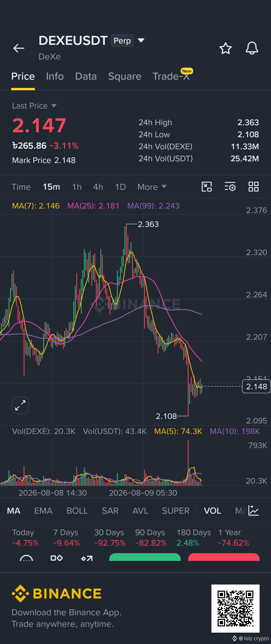The height and width of the screenshot is (644, 271).
Task: Tap the volume MA(10): 198K readout
Action: 235,431
